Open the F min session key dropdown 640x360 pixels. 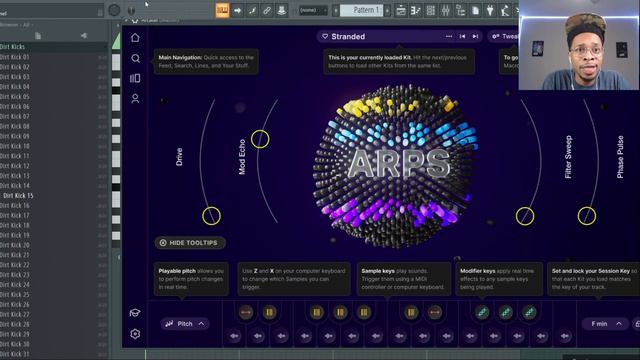point(606,324)
